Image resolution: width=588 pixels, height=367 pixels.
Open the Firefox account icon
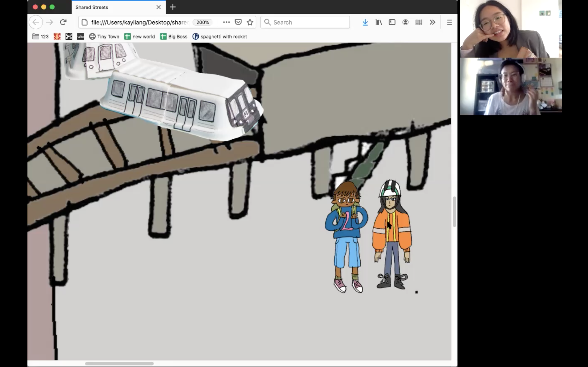(x=405, y=22)
